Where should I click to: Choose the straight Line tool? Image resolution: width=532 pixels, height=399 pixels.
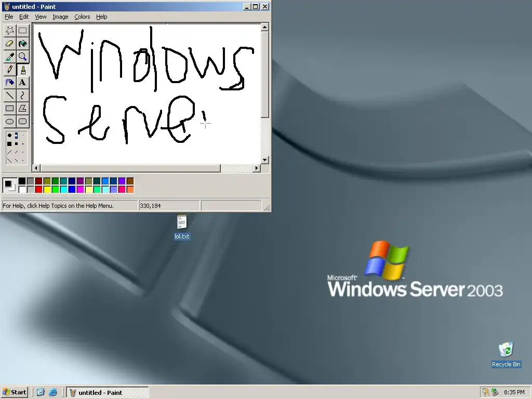tap(9, 96)
